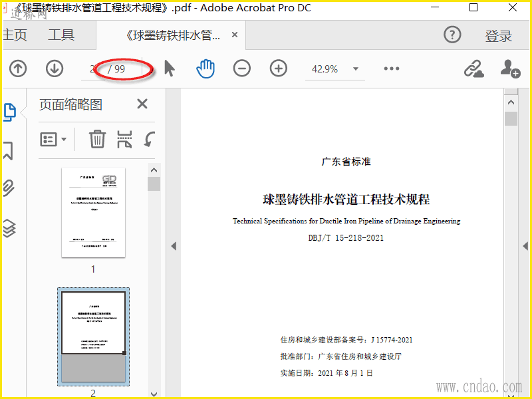
Task: Select page 2 thumbnail
Action: (93, 336)
